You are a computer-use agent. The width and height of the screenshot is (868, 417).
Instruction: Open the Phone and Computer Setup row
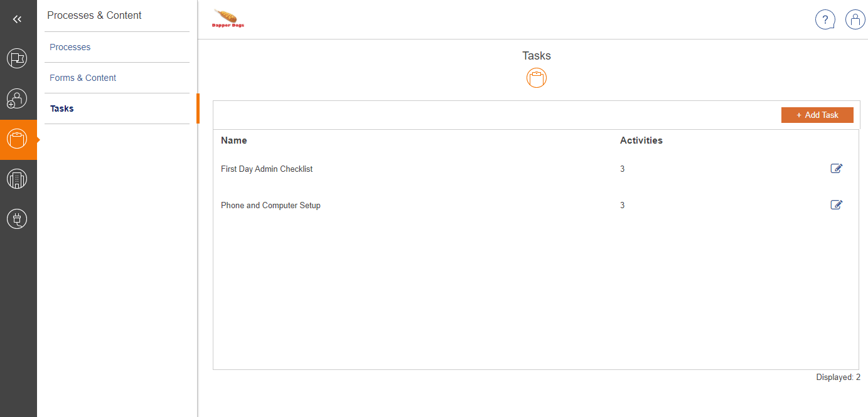point(271,206)
